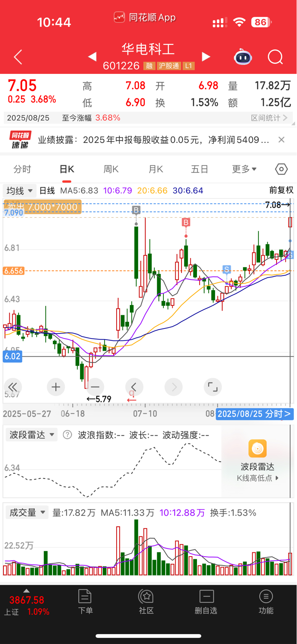
Task: Tap the L1 quote level tag
Action: tap(188, 66)
